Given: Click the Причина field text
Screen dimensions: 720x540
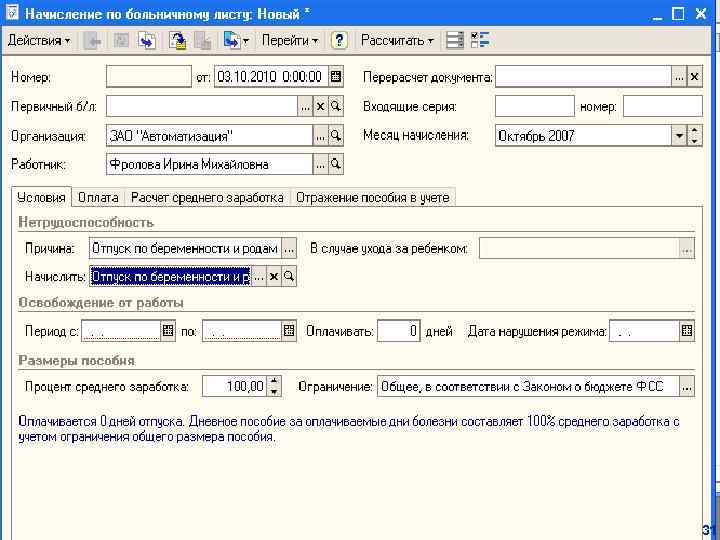Looking at the screenshot, I should [185, 248].
